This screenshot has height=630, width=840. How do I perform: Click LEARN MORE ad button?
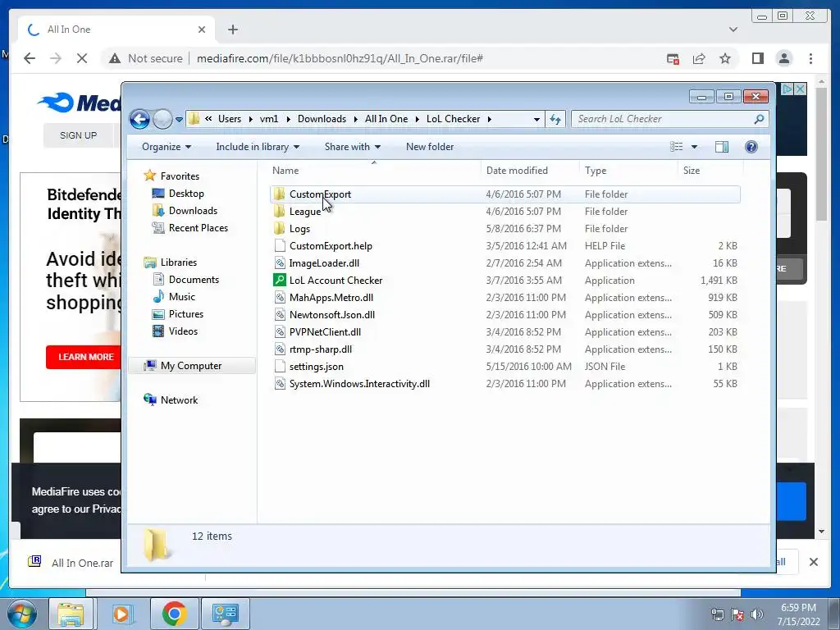85,357
